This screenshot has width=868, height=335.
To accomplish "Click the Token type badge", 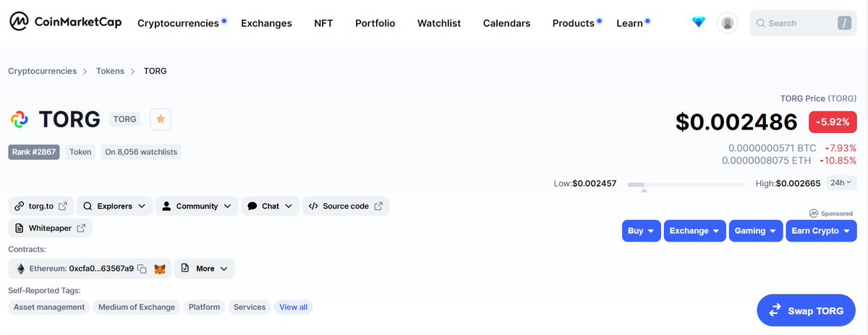I will pos(80,152).
